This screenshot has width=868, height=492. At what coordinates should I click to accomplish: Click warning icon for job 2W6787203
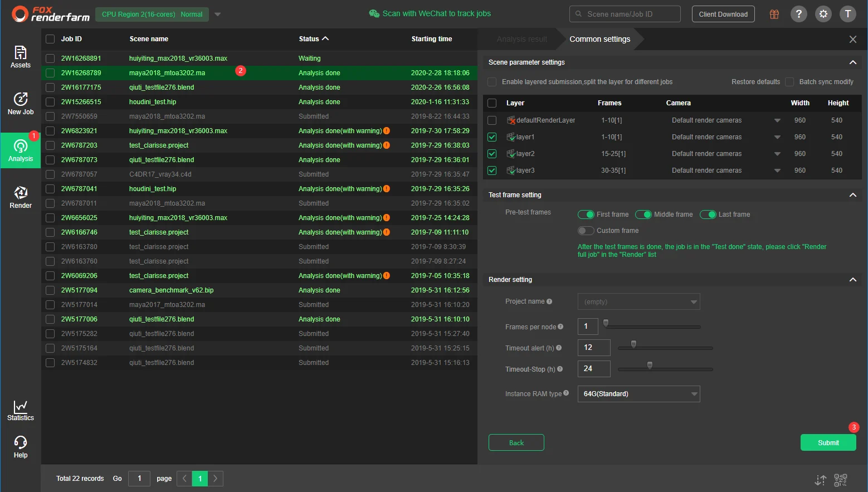(x=387, y=145)
